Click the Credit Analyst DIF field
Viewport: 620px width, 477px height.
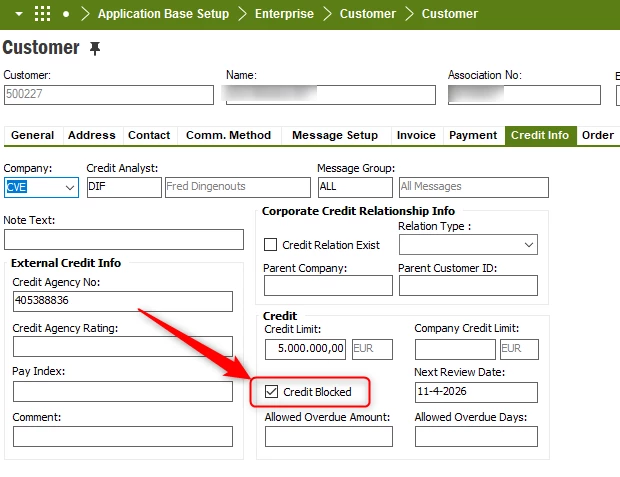tap(124, 187)
